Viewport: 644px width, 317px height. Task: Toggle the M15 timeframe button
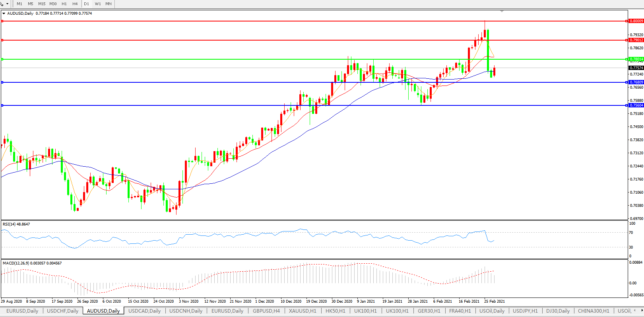[x=42, y=4]
